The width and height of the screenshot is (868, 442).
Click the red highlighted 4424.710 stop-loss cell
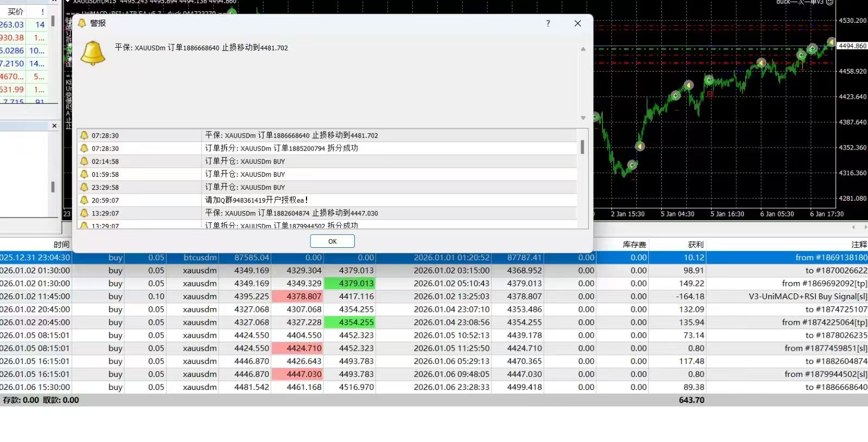(297, 349)
